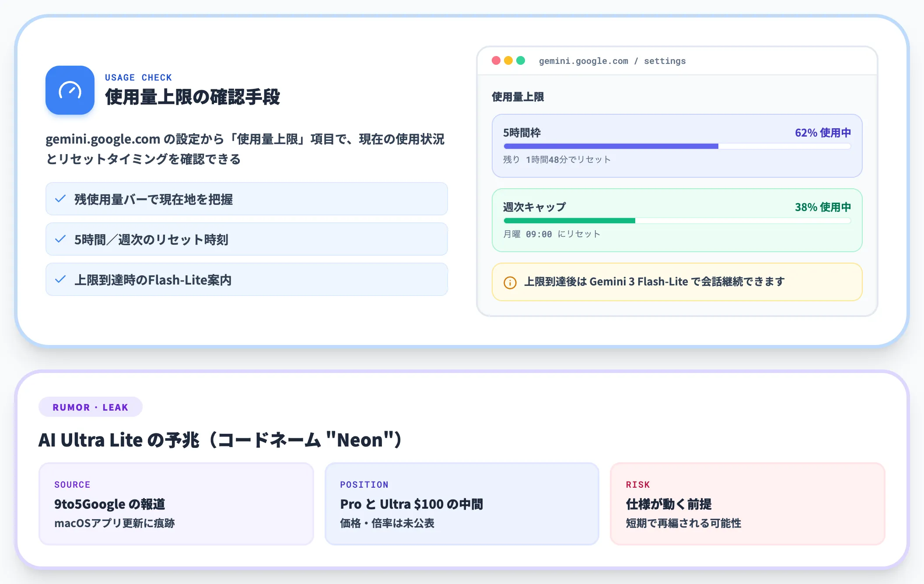Click the USAGE CHECK label
The width and height of the screenshot is (924, 584).
tap(138, 77)
